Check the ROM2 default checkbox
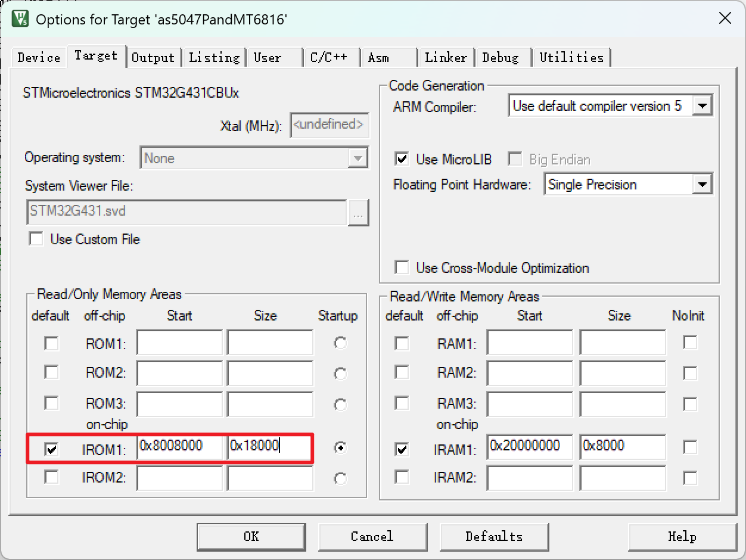746x560 pixels. pos(52,372)
